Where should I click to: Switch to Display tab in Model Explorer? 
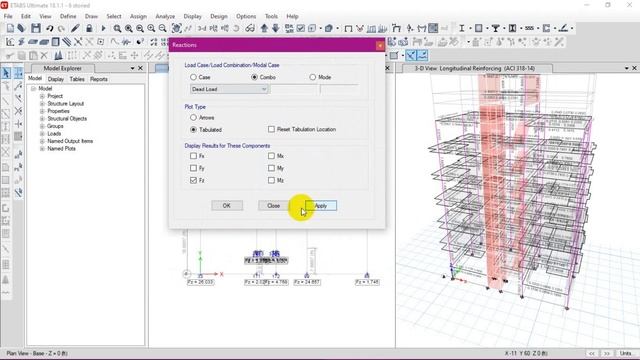(56, 79)
